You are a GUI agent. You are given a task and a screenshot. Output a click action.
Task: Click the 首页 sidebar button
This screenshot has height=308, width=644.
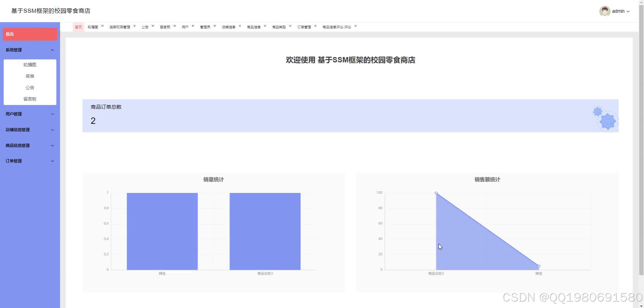point(30,34)
